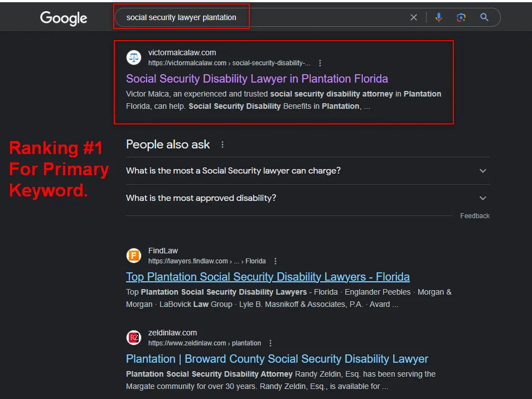Submit search with magnifier icon
Viewport: 532px width, 399px height.
point(484,17)
